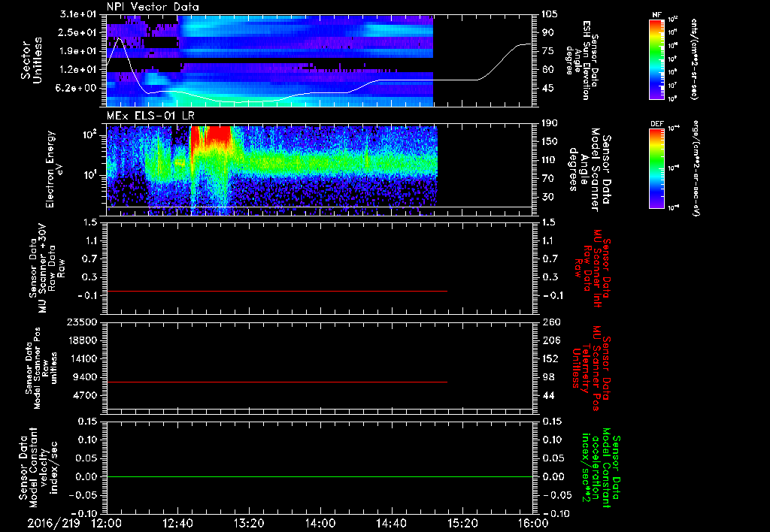Click the '9400' scanner position tick label
770x532 pixels.
[85, 377]
